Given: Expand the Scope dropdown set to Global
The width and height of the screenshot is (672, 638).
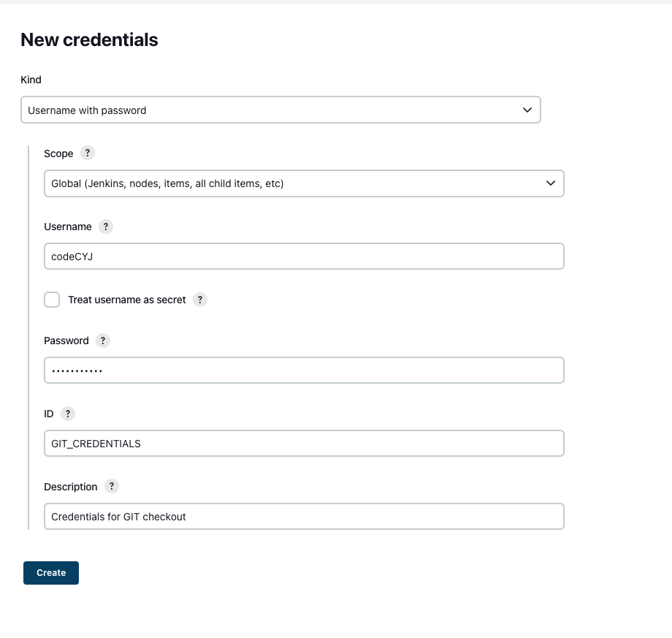Looking at the screenshot, I should click(x=304, y=183).
